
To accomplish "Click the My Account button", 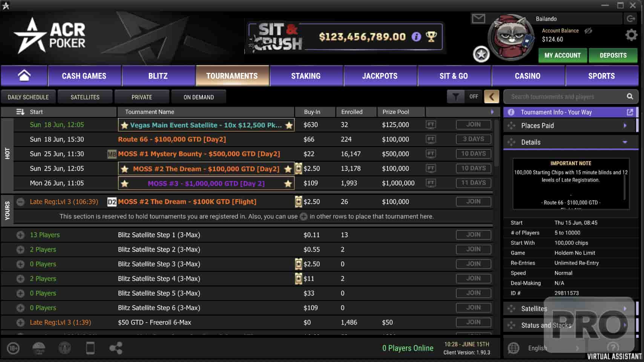I will pyautogui.click(x=563, y=55).
